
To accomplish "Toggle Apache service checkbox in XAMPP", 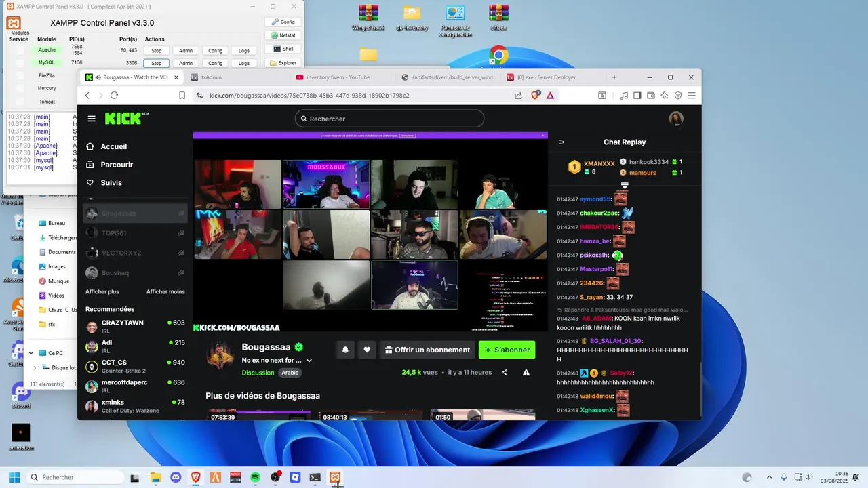I will 20,50.
